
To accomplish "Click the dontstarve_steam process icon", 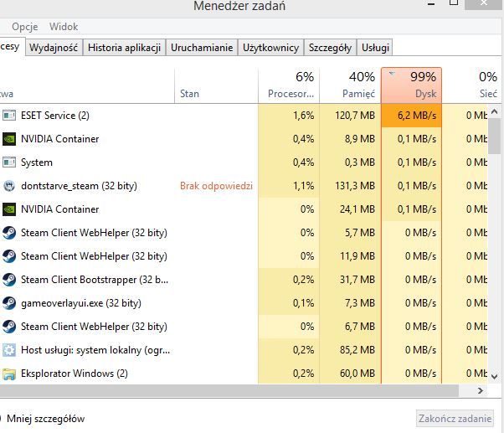I will (9, 186).
